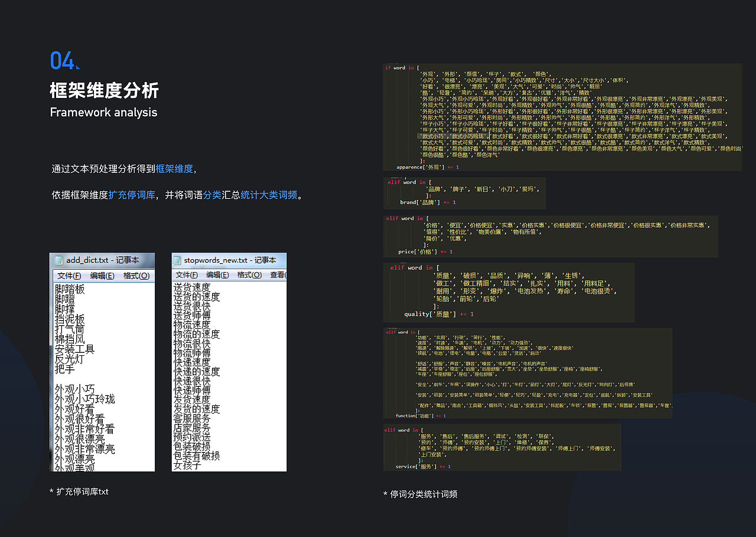This screenshot has height=537, width=756.
Task: Click the line 棉挡风 in add_dict.txt
Action: point(70,339)
